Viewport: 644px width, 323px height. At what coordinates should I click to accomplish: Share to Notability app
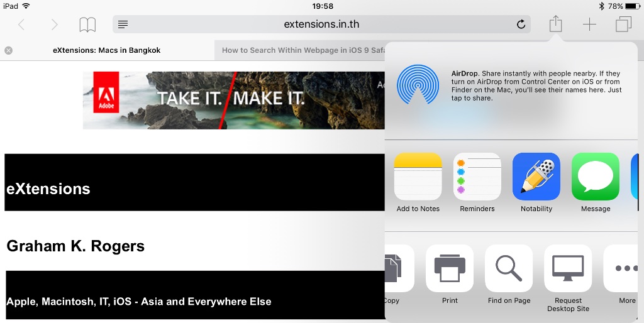[x=536, y=182]
